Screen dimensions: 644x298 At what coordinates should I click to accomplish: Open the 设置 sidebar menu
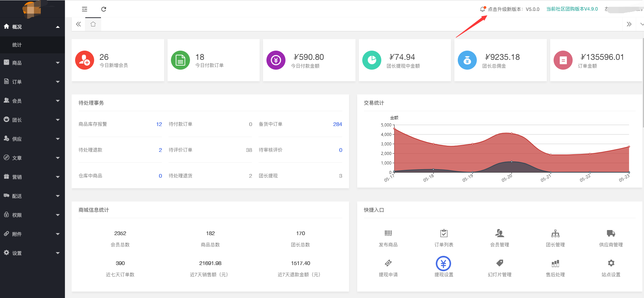[x=32, y=253]
